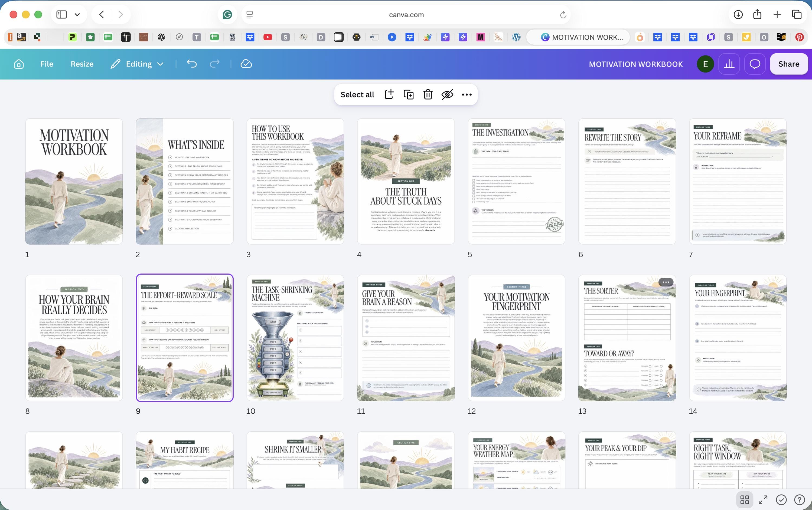Open design check checkmark icon

pyautogui.click(x=781, y=499)
